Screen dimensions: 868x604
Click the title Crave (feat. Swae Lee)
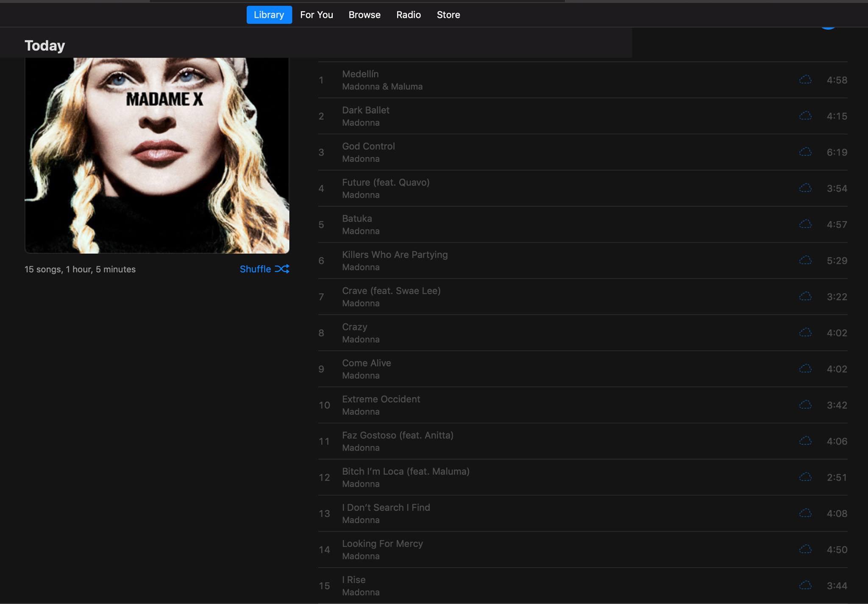pyautogui.click(x=391, y=291)
